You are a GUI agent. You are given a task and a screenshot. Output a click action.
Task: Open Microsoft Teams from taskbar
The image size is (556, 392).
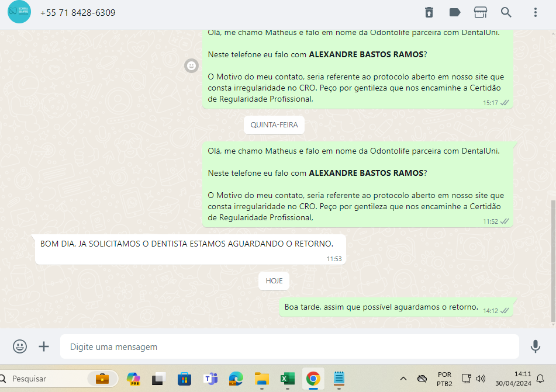tap(210, 379)
